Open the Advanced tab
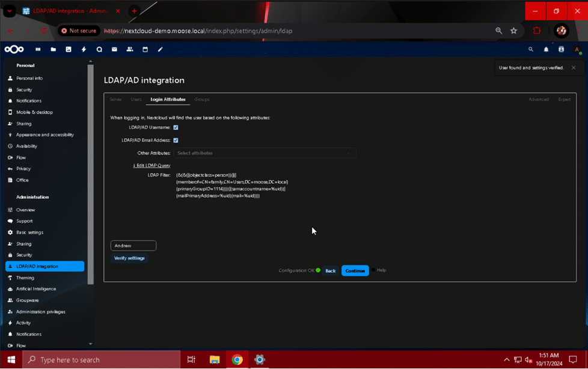The image size is (588, 369). pyautogui.click(x=539, y=99)
